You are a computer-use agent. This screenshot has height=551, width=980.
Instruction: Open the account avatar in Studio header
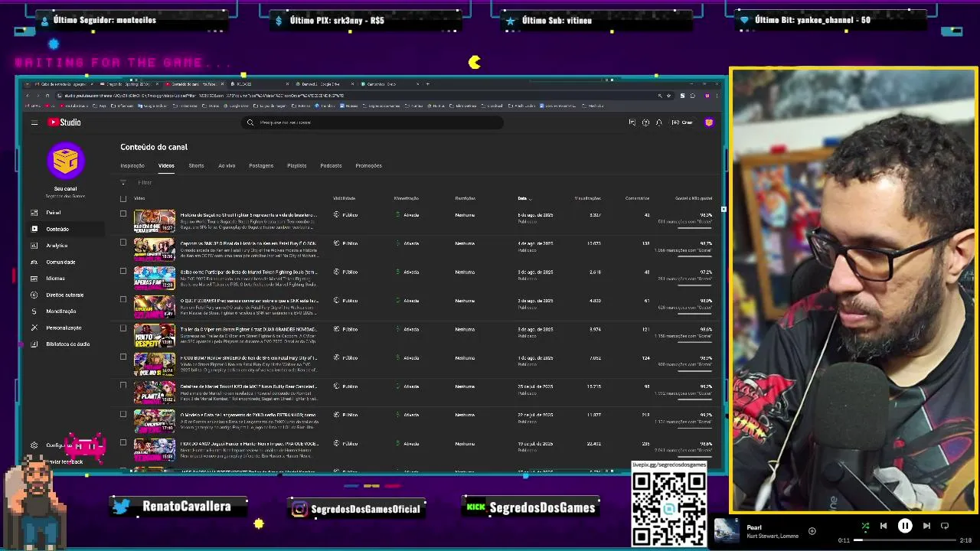pyautogui.click(x=709, y=122)
